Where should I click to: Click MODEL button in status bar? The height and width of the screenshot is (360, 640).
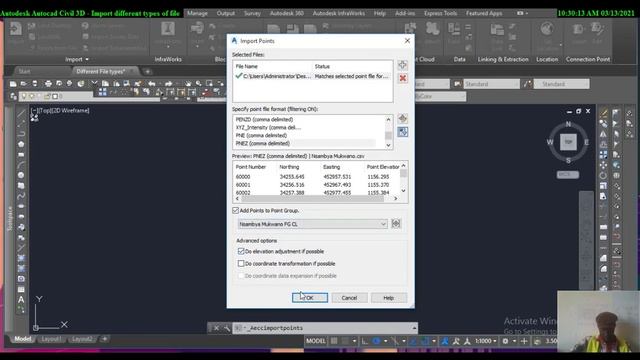point(316,341)
